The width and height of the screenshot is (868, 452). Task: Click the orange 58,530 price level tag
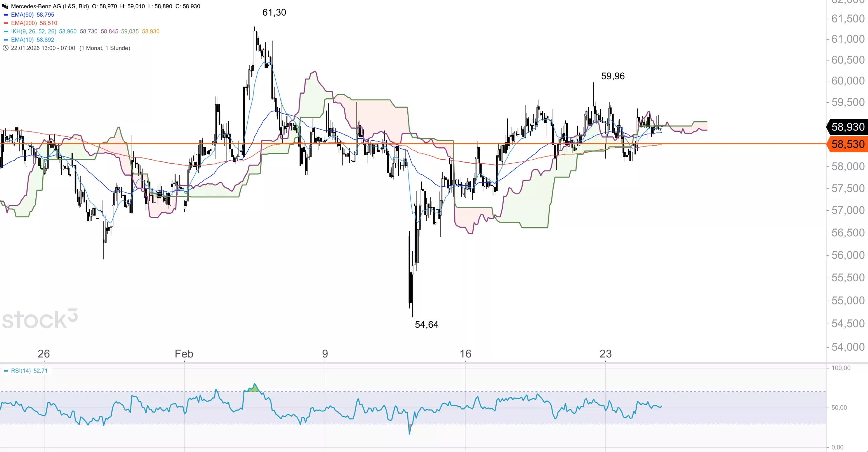pos(847,144)
